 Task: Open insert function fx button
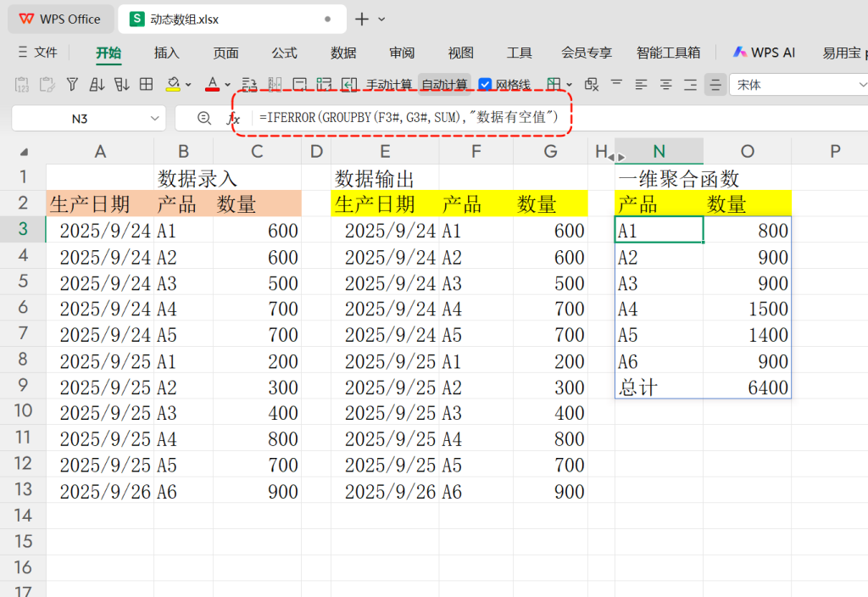233,118
